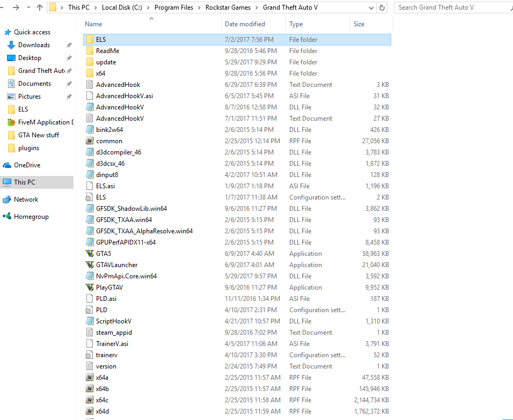The height and width of the screenshot is (420, 513).
Task: Select Homegroup in navigation pane
Action: click(x=31, y=217)
